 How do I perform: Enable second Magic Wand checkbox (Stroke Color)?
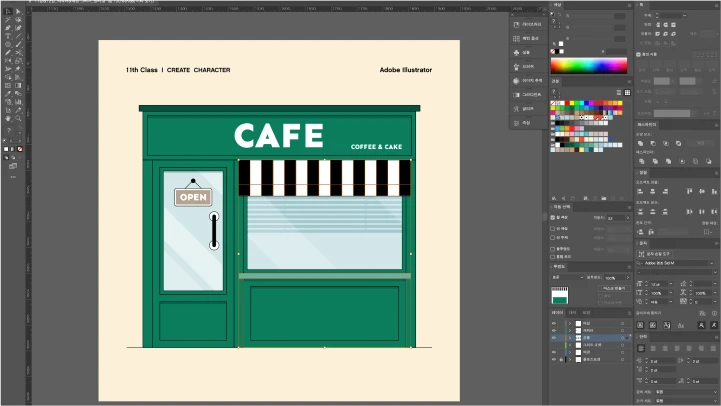[x=553, y=229]
